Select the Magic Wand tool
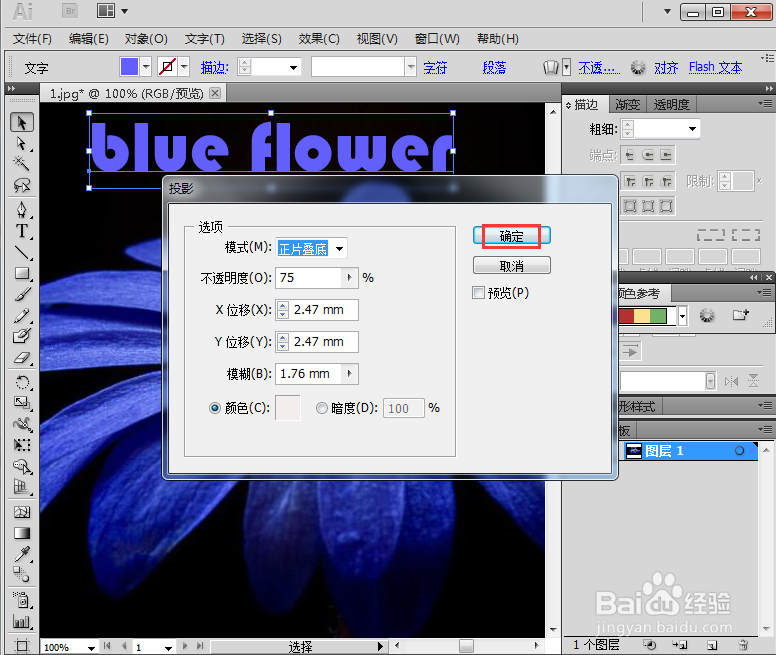776x655 pixels. (22, 163)
